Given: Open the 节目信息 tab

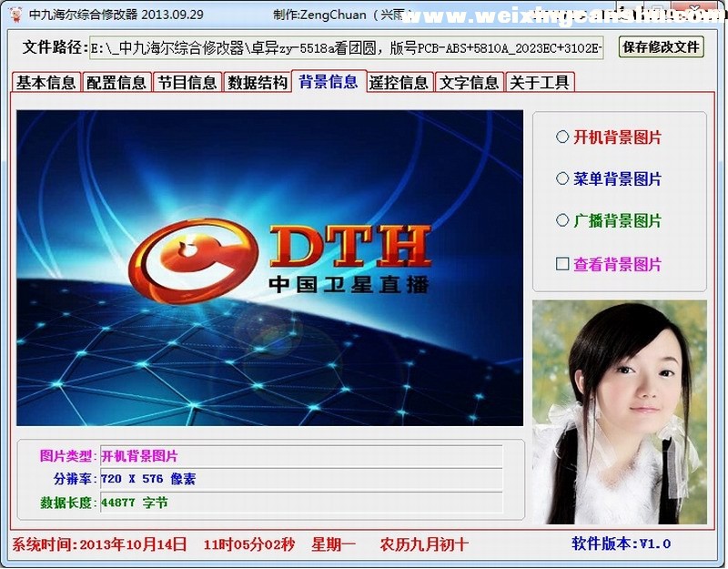Looking at the screenshot, I should [x=187, y=83].
